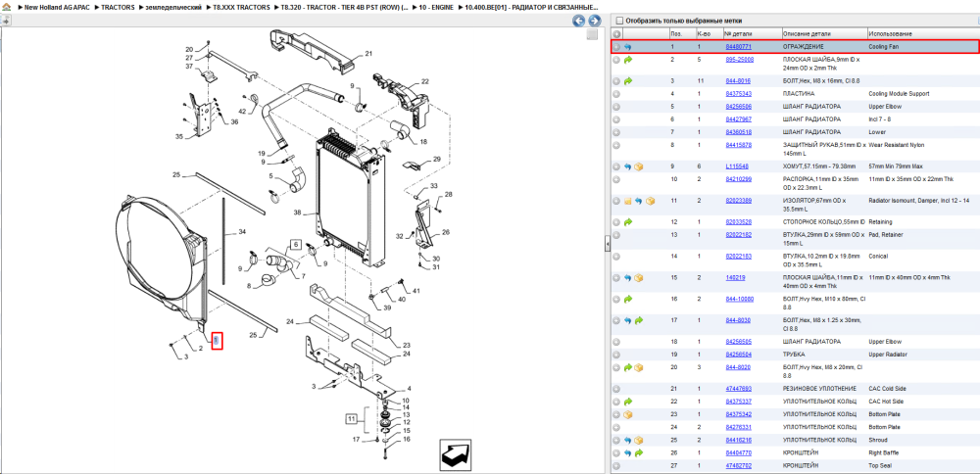Open part number link L115548
980x474 pixels.
tap(737, 166)
